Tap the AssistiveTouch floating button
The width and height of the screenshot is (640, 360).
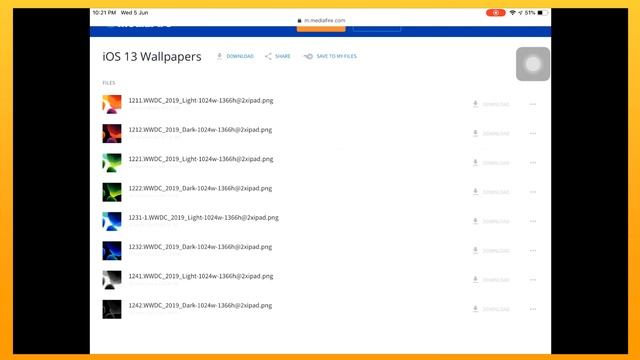tap(533, 64)
